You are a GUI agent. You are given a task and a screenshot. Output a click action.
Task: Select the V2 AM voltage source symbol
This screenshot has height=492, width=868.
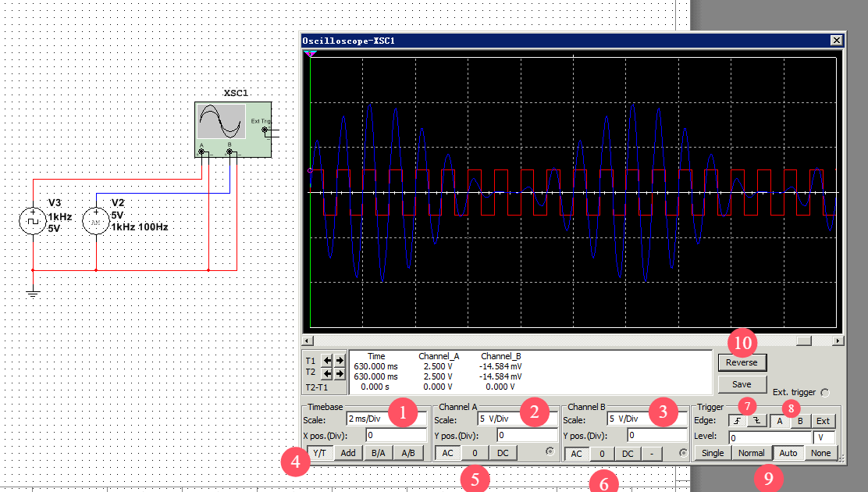tap(96, 221)
